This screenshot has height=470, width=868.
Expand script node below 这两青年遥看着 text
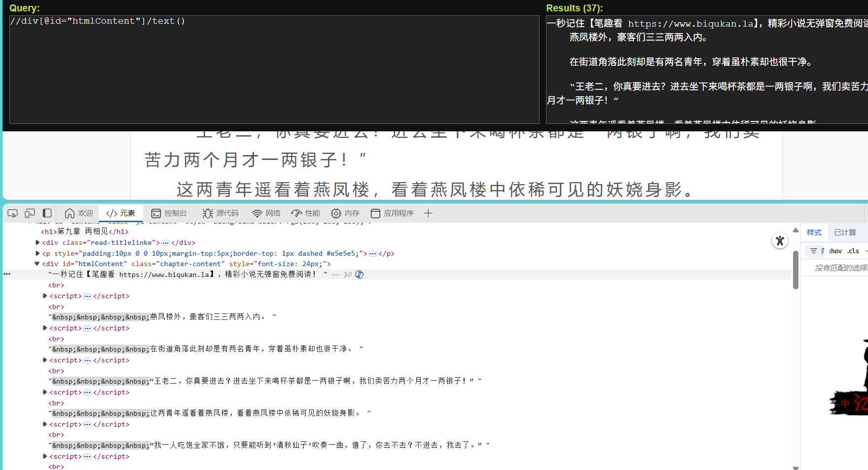pos(45,424)
